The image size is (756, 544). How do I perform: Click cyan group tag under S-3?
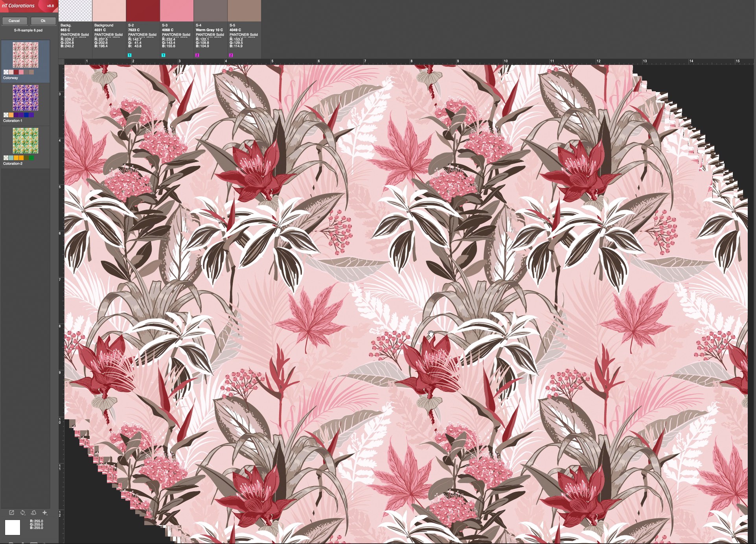164,55
